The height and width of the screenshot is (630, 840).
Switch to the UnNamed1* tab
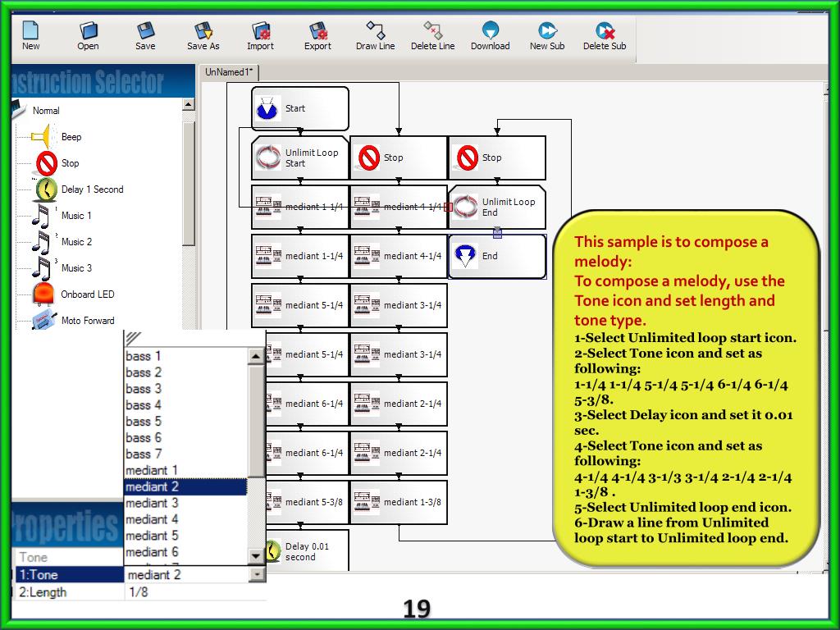pos(229,72)
